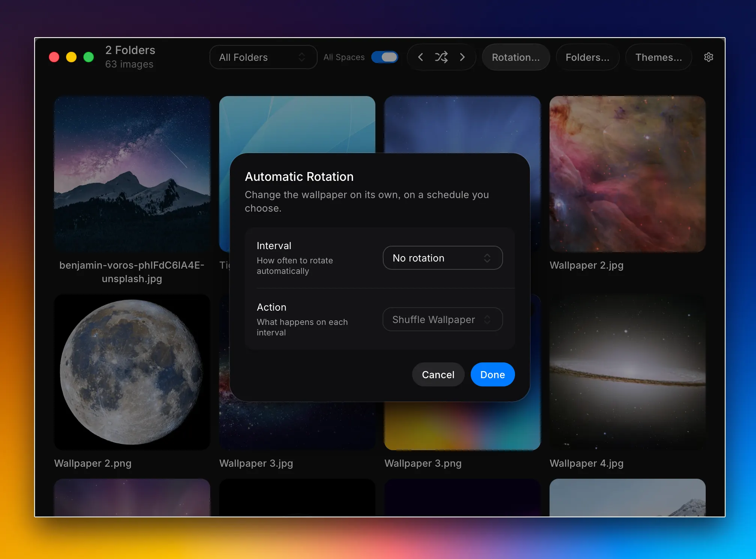Select the Wallpaper 4.jpg galaxy thumbnail
Image resolution: width=756 pixels, height=559 pixels.
[x=627, y=372]
